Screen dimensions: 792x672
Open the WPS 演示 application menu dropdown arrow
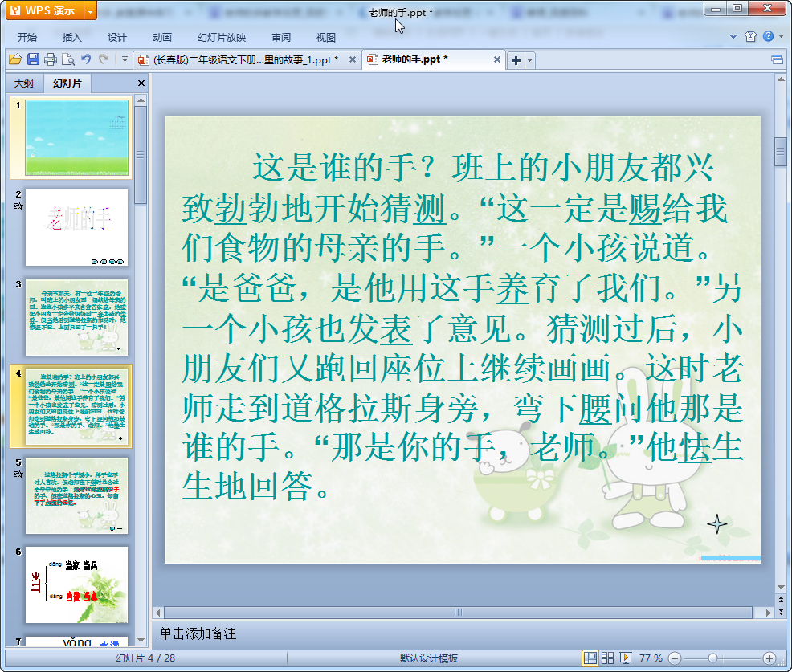(90, 10)
